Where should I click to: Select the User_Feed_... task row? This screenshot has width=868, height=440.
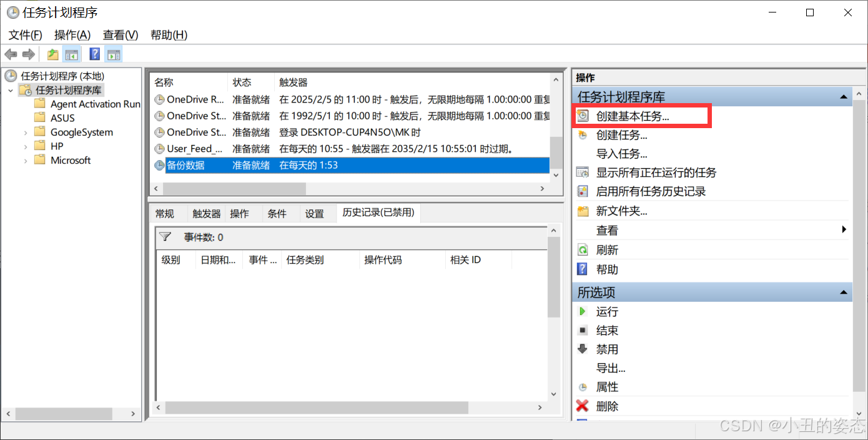350,149
